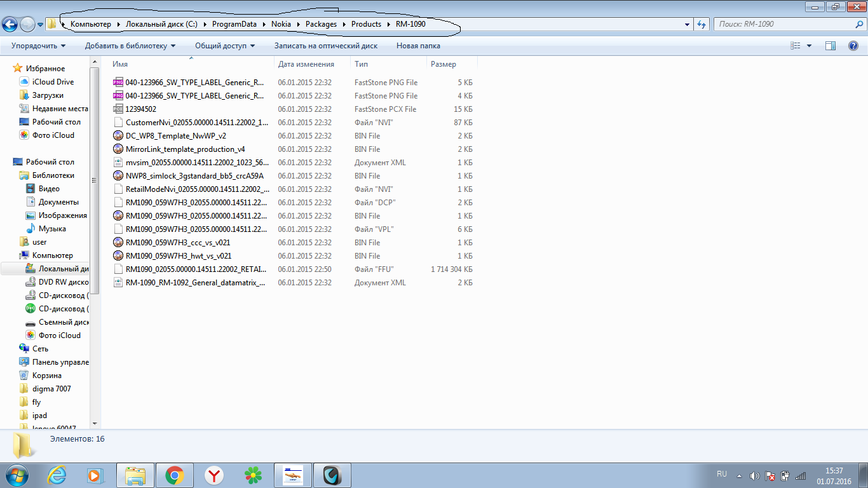
Task: Click the Back navigation arrow button
Action: pyautogui.click(x=10, y=24)
